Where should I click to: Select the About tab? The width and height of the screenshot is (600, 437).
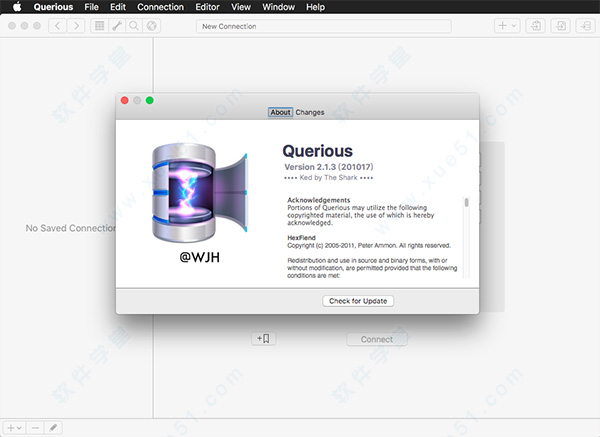click(280, 113)
